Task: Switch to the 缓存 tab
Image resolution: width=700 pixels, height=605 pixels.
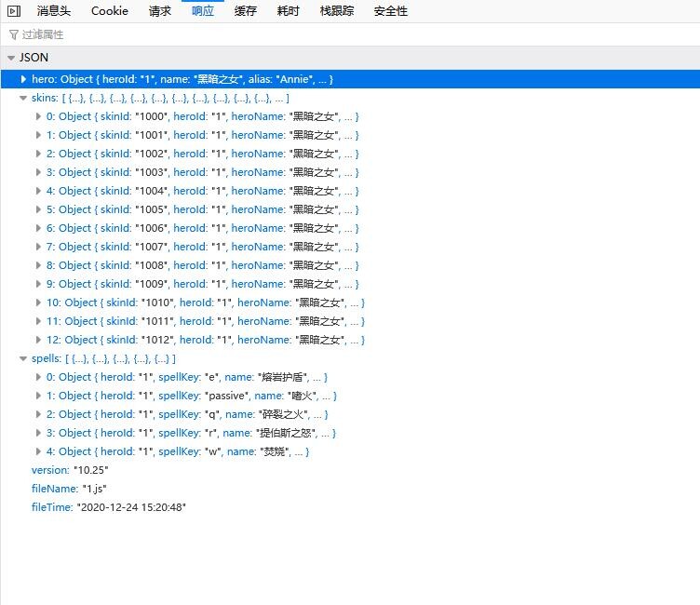Action: point(245,11)
